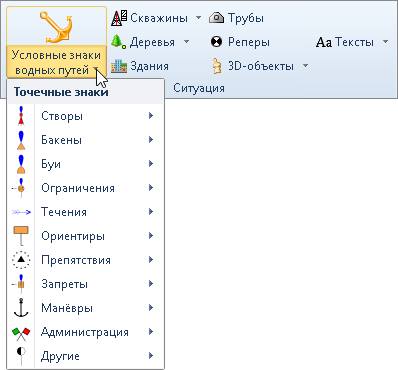
Task: Click the Точечные знаки menu header
Action: tap(61, 92)
